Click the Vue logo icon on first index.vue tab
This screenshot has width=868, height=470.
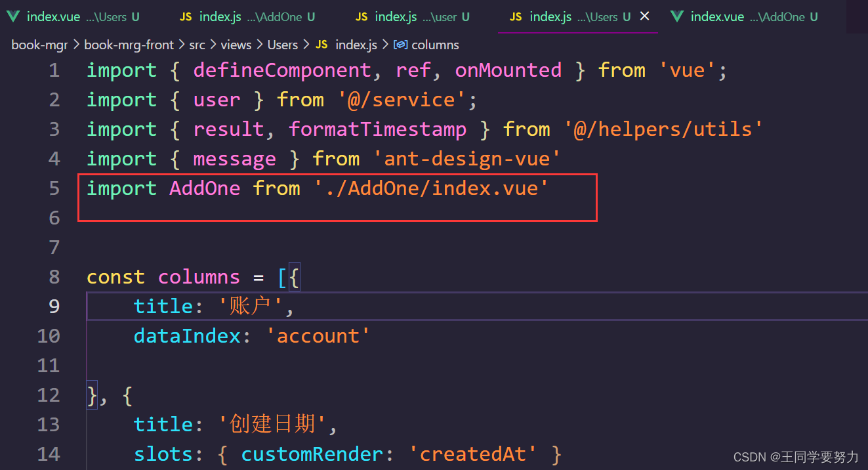click(13, 16)
